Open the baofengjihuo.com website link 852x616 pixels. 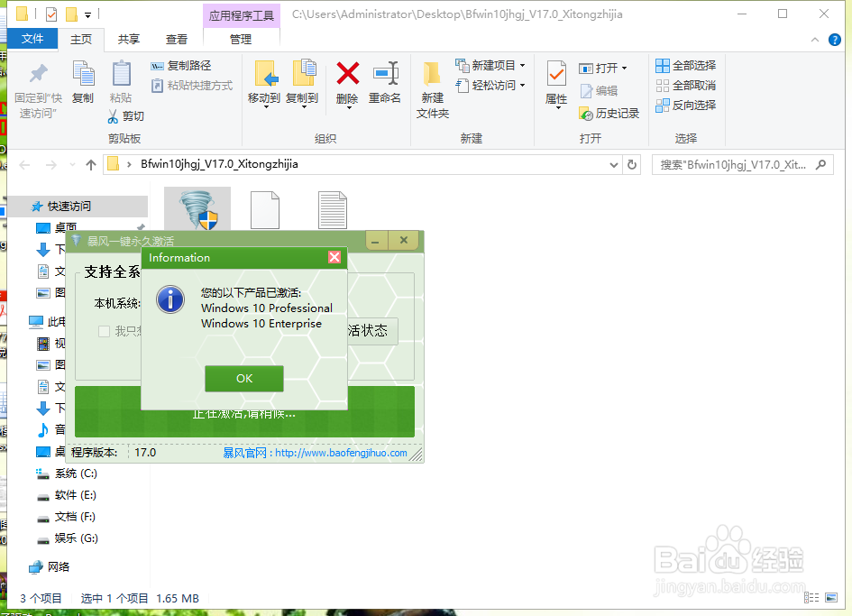click(x=341, y=453)
